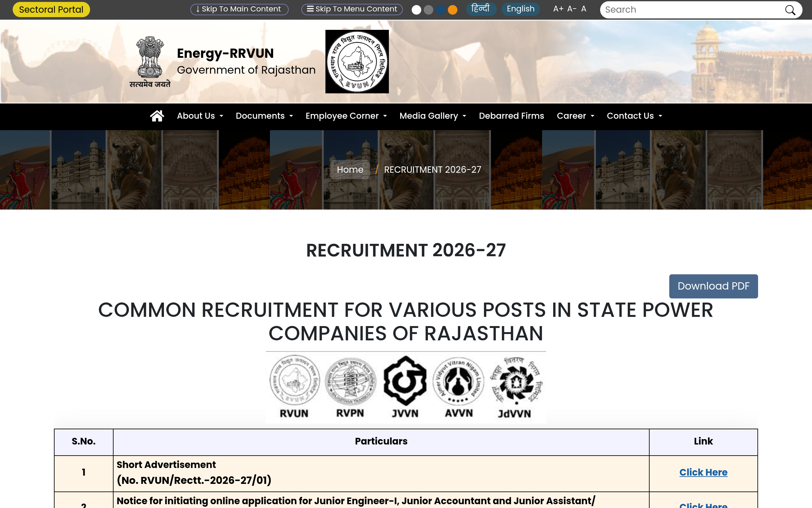Select the orange color theme swatch

coord(453,10)
